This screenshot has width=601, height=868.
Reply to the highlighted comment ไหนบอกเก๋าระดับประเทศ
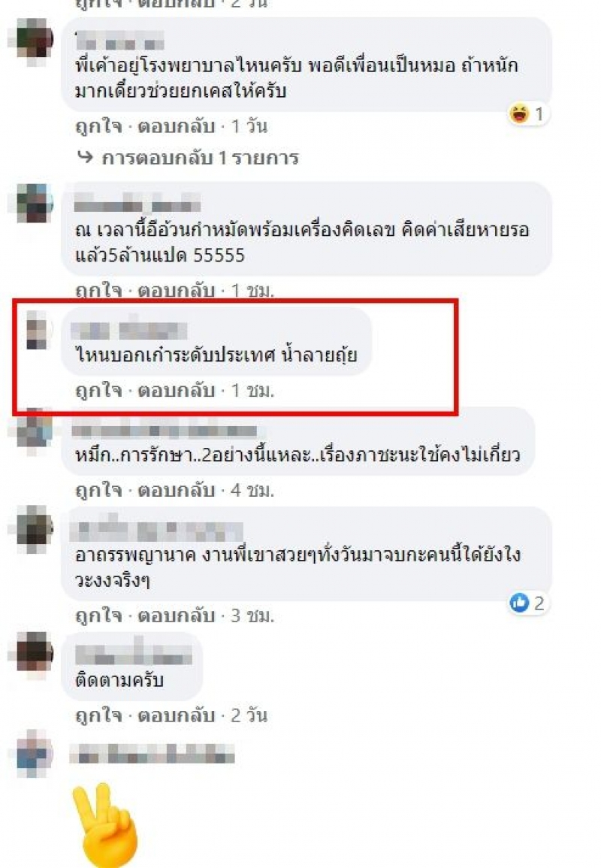point(176,390)
